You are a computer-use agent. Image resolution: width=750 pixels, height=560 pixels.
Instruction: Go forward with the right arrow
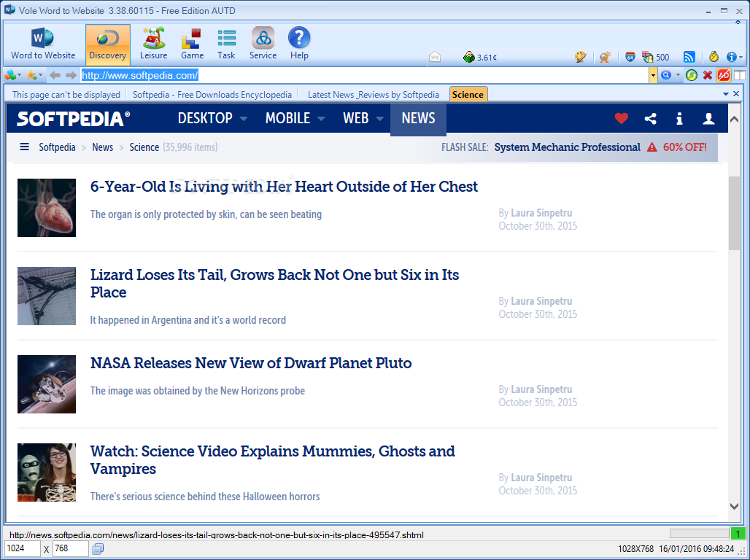[71, 75]
